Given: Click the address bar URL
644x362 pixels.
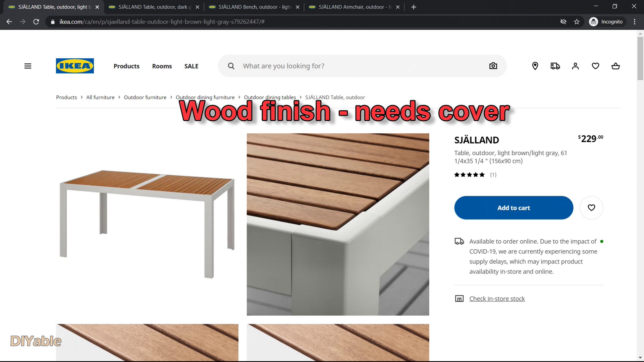Looking at the screenshot, I should pyautogui.click(x=162, y=22).
